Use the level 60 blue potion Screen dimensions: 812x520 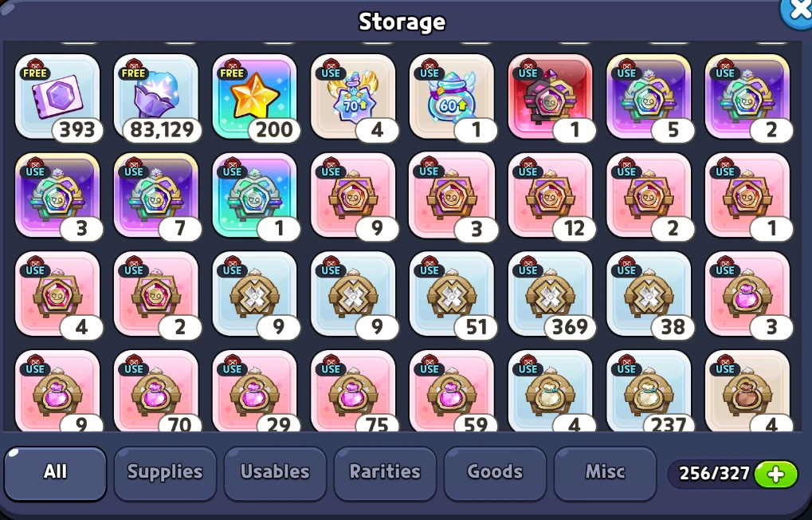[452, 97]
